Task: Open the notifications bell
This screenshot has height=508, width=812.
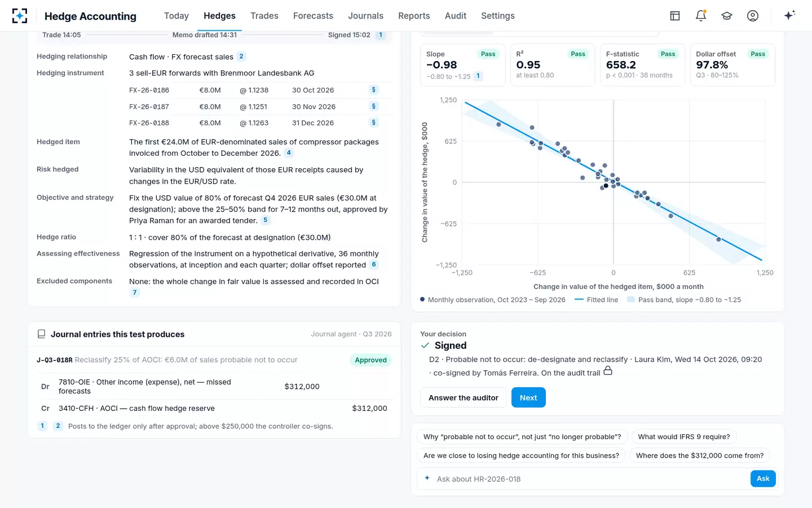Action: [x=701, y=16]
